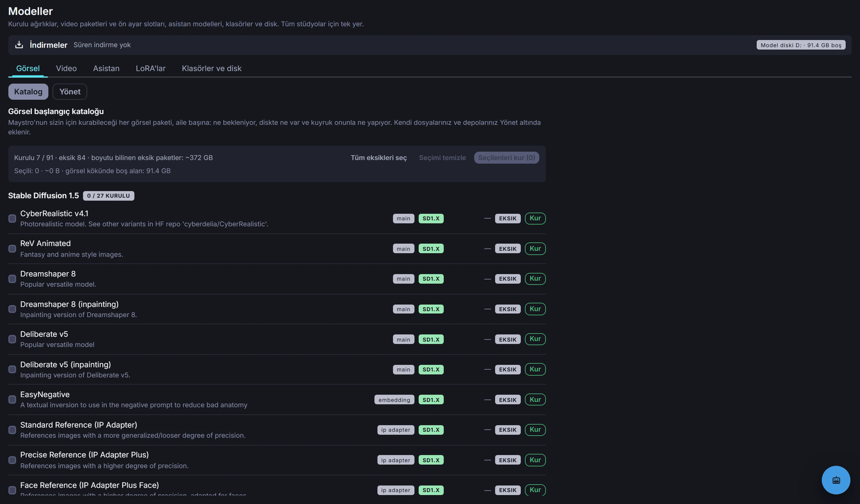The width and height of the screenshot is (860, 504).
Task: Click Kur for Standard Reference (IP Adapter)
Action: 535,430
